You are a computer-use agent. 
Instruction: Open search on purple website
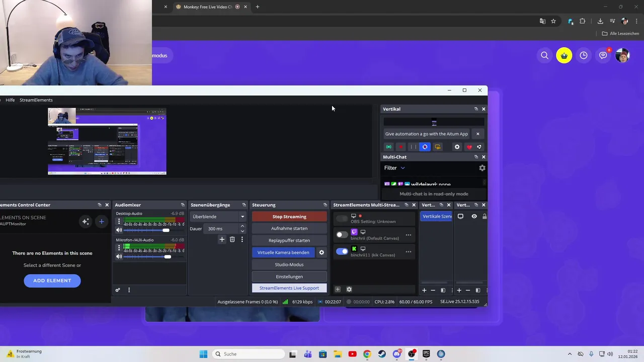pos(544,55)
